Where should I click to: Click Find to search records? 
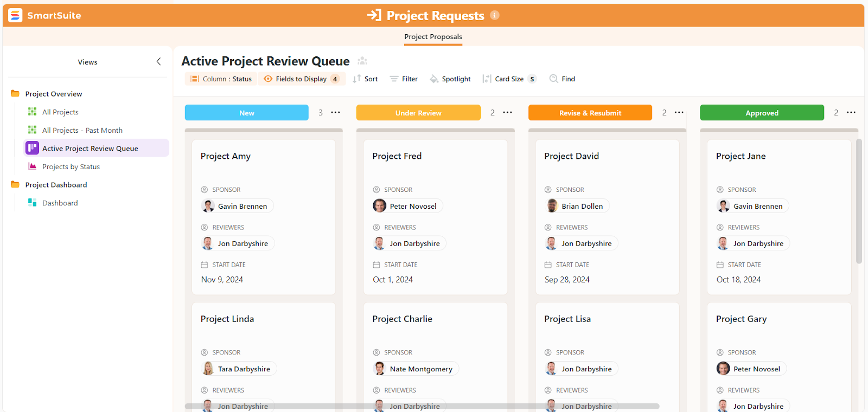tap(562, 79)
